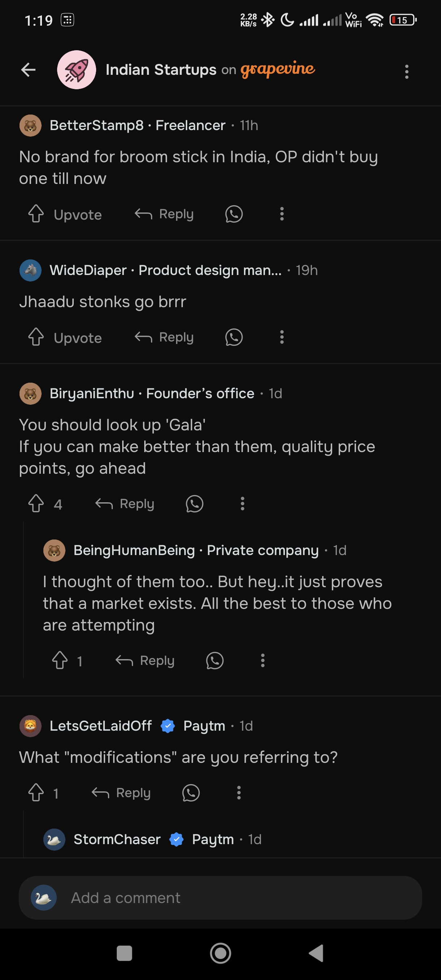The image size is (441, 980).
Task: Upvote WideDiaper's Jhaadu stonks comment
Action: tap(37, 337)
